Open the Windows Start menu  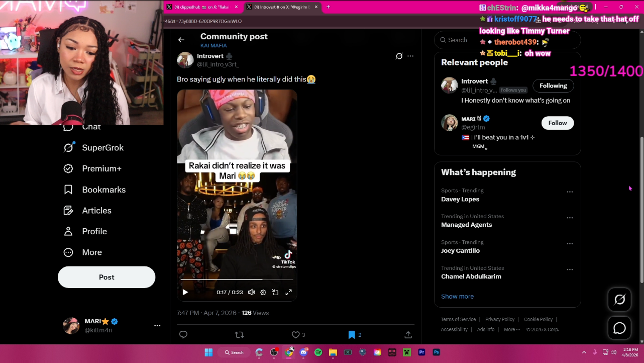point(208,352)
